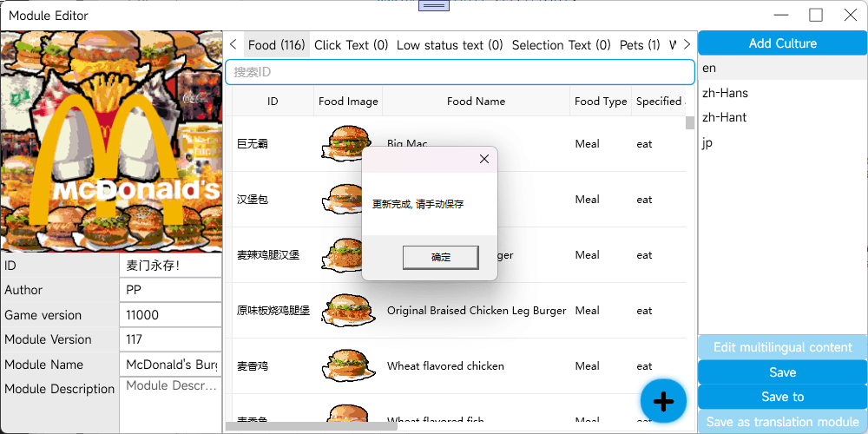Click the Module Version field 117
This screenshot has width=868, height=434.
170,339
